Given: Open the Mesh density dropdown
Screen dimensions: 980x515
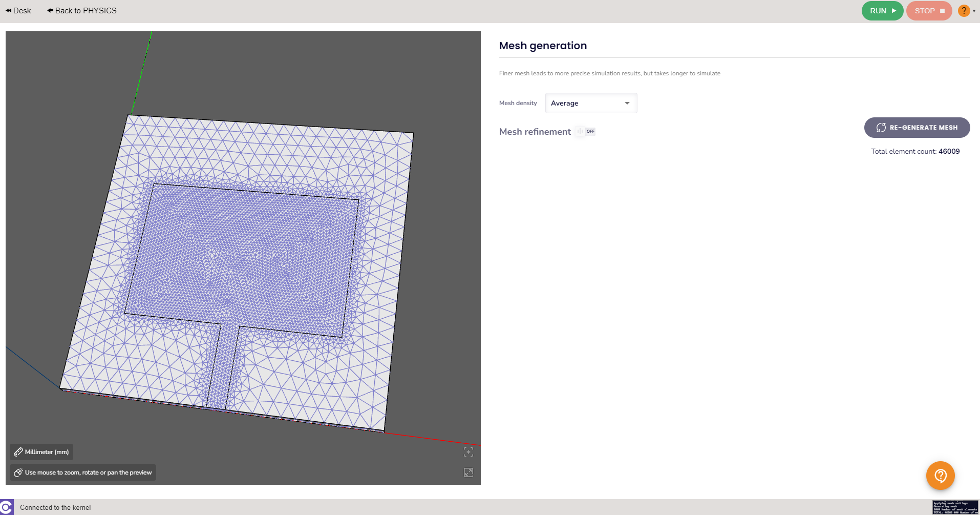Looking at the screenshot, I should coord(591,103).
